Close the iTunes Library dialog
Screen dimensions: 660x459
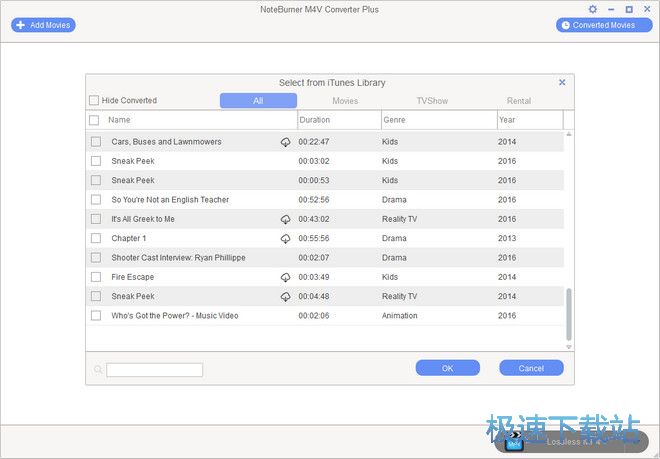(562, 82)
